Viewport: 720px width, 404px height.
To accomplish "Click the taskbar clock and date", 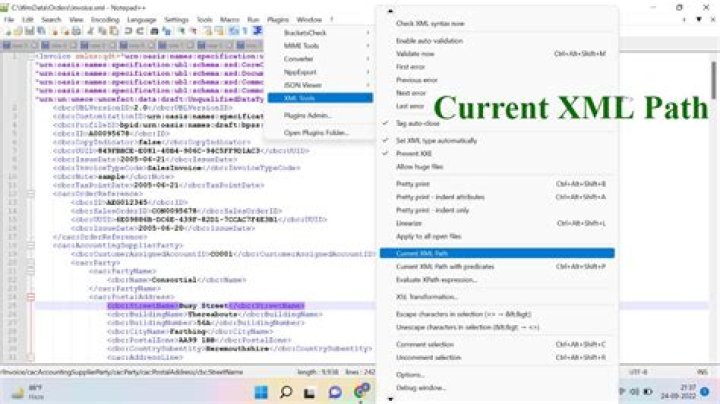I will click(x=679, y=392).
